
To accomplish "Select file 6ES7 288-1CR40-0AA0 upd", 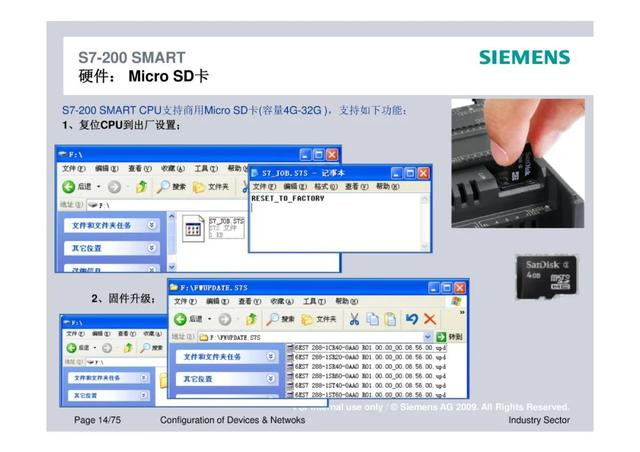I will (x=367, y=347).
